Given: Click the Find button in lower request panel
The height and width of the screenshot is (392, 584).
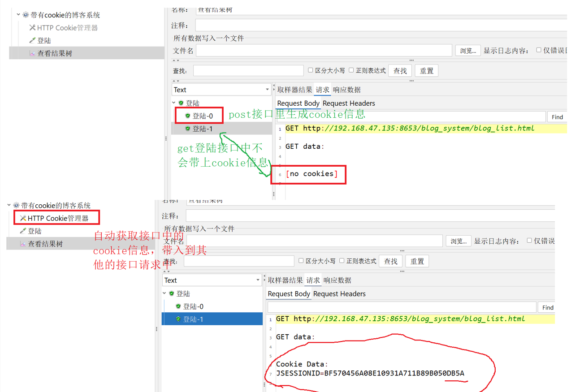Looking at the screenshot, I should coord(548,307).
